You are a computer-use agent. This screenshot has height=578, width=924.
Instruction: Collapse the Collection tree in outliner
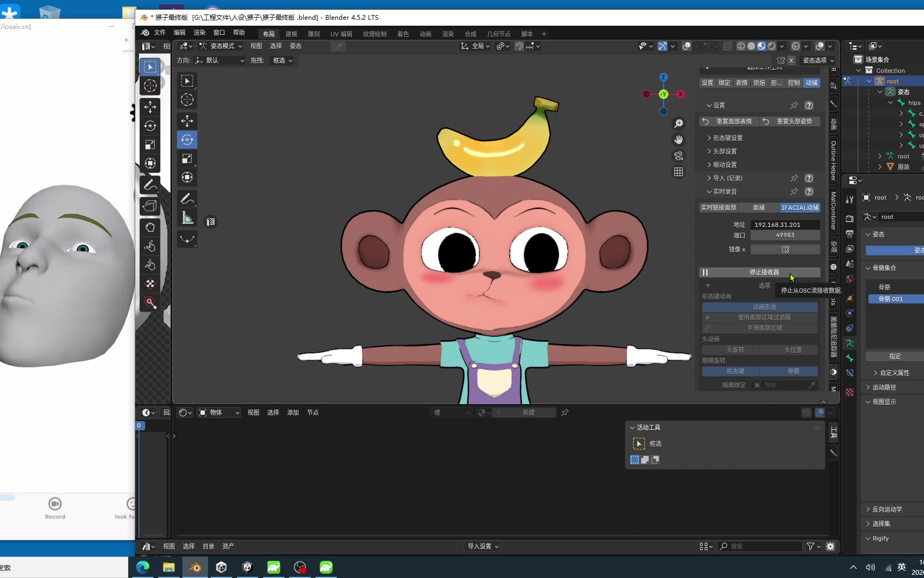(x=859, y=71)
